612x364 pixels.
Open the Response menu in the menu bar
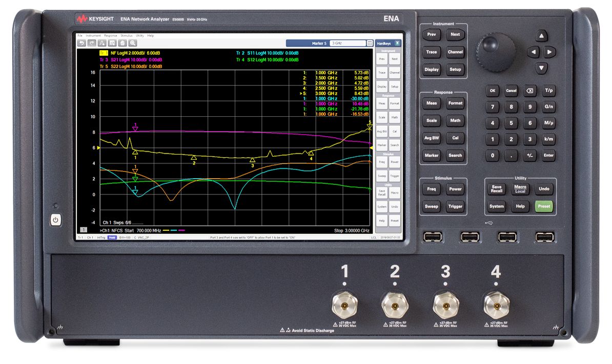click(111, 36)
